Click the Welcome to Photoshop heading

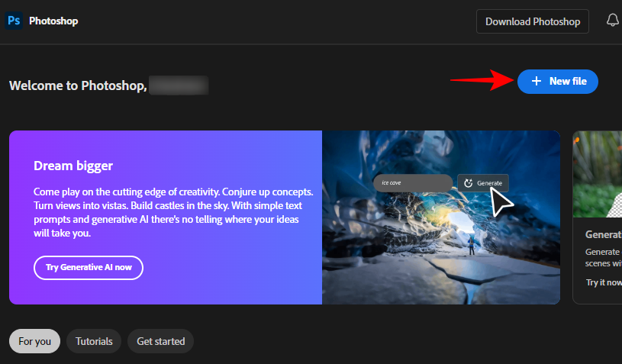click(x=78, y=85)
